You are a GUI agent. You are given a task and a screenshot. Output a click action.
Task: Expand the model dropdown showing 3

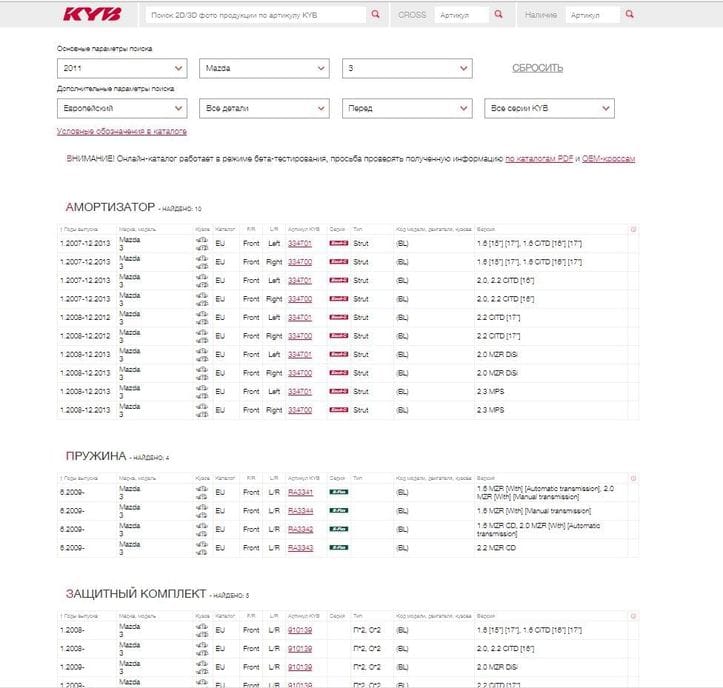click(406, 68)
